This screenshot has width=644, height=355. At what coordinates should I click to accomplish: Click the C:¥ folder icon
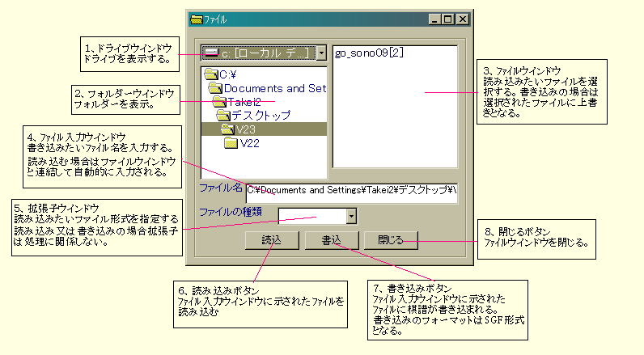pyautogui.click(x=211, y=74)
